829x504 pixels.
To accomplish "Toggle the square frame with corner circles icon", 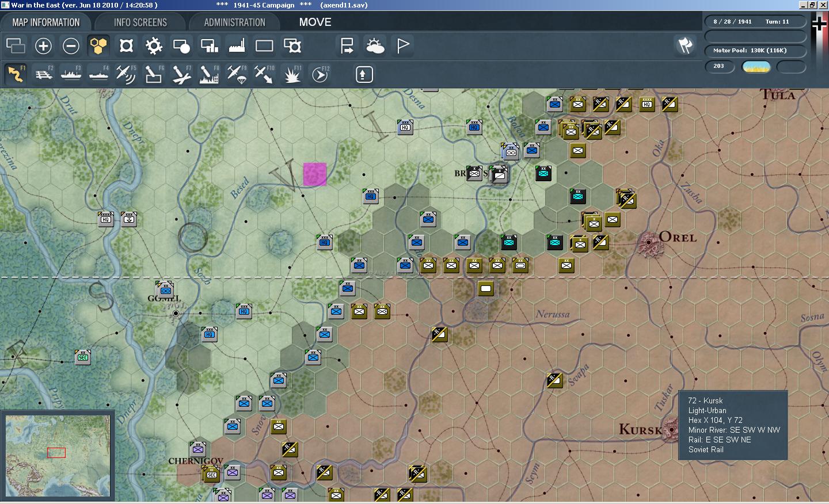I will [126, 45].
